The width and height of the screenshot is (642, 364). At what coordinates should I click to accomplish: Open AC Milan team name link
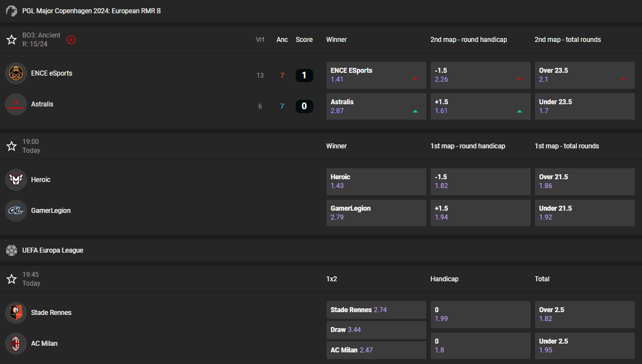pyautogui.click(x=44, y=344)
